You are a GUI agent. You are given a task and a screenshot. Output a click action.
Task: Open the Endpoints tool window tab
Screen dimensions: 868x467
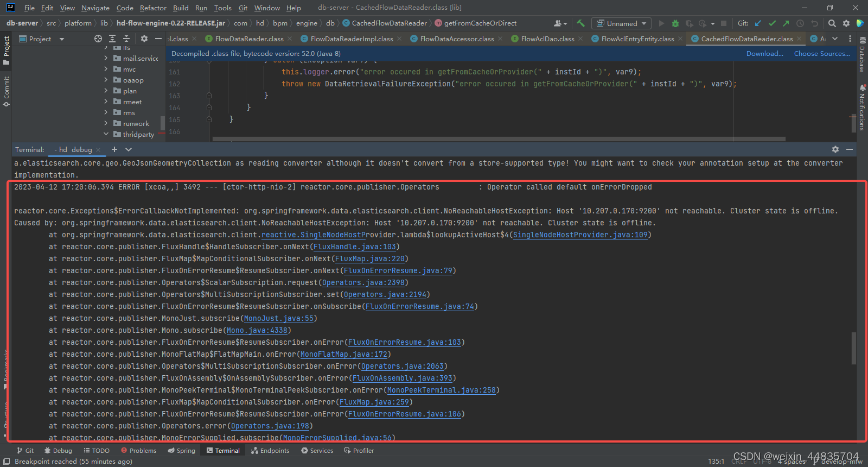[270, 451]
